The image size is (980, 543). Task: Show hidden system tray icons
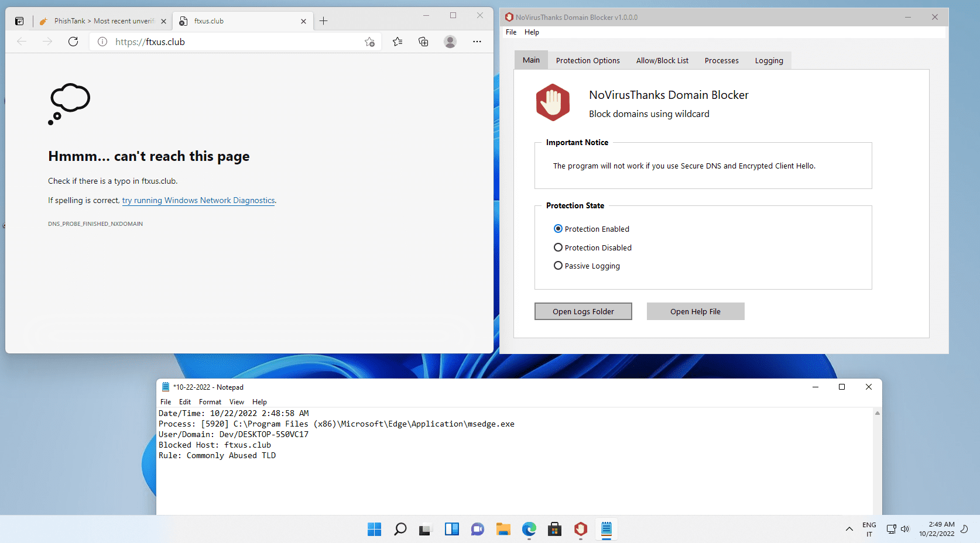pos(849,529)
